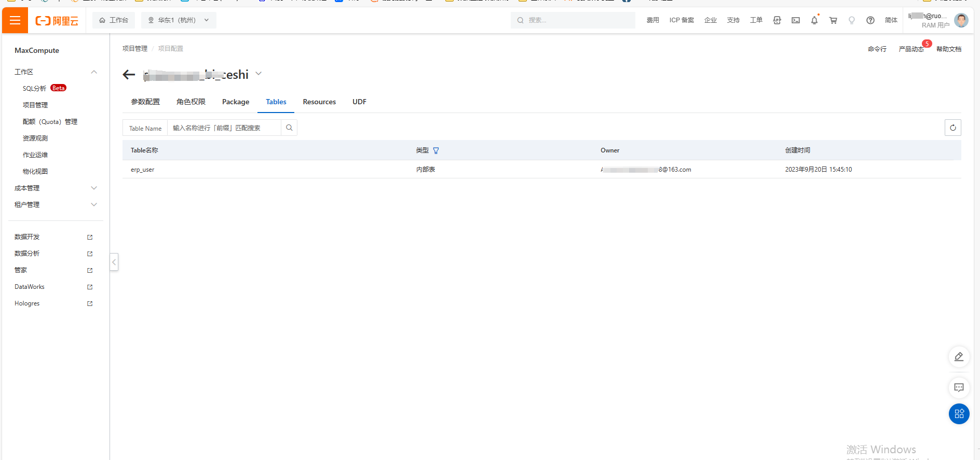Switch language with 简体
The width and height of the screenshot is (980, 460).
[x=891, y=20]
